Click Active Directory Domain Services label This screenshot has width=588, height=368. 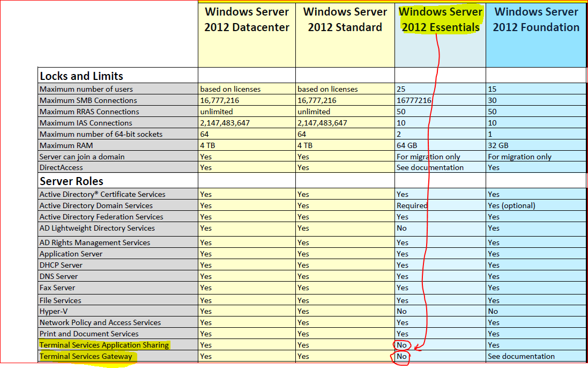point(96,205)
